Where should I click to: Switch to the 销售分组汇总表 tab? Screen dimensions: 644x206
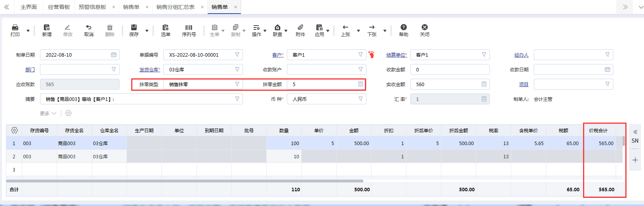[175, 7]
